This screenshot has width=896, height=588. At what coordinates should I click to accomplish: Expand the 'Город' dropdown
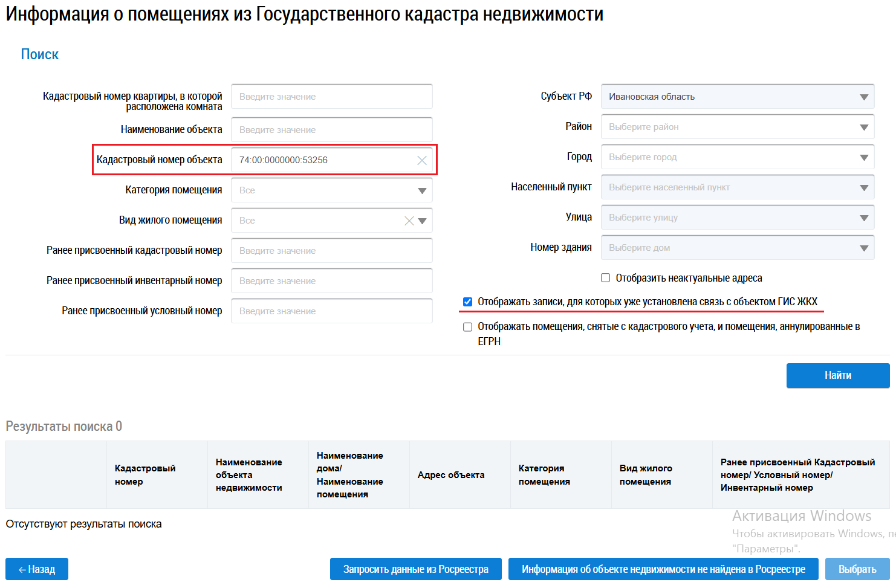tap(738, 157)
